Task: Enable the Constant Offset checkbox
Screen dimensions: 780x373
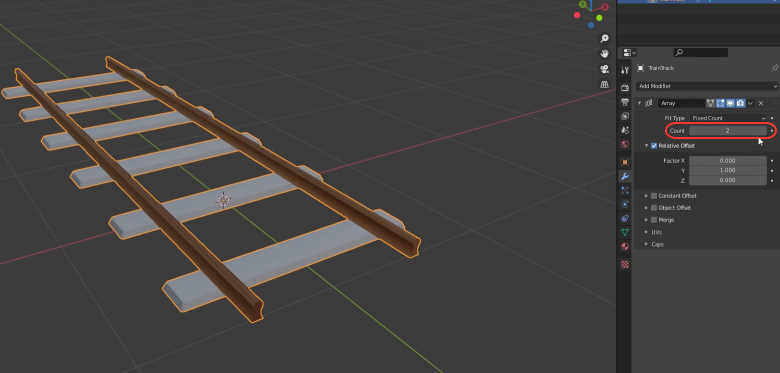Action: pyautogui.click(x=654, y=196)
